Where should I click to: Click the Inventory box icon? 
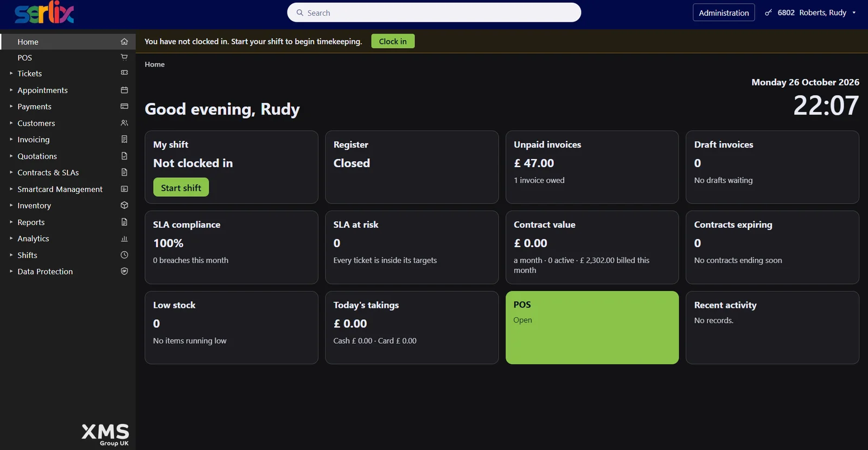tap(124, 205)
